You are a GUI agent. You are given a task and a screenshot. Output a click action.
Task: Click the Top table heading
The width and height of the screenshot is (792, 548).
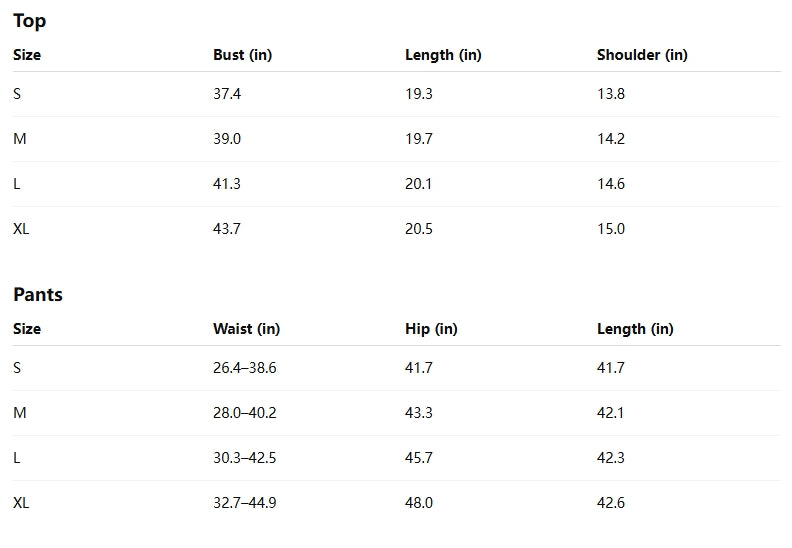pos(29,21)
